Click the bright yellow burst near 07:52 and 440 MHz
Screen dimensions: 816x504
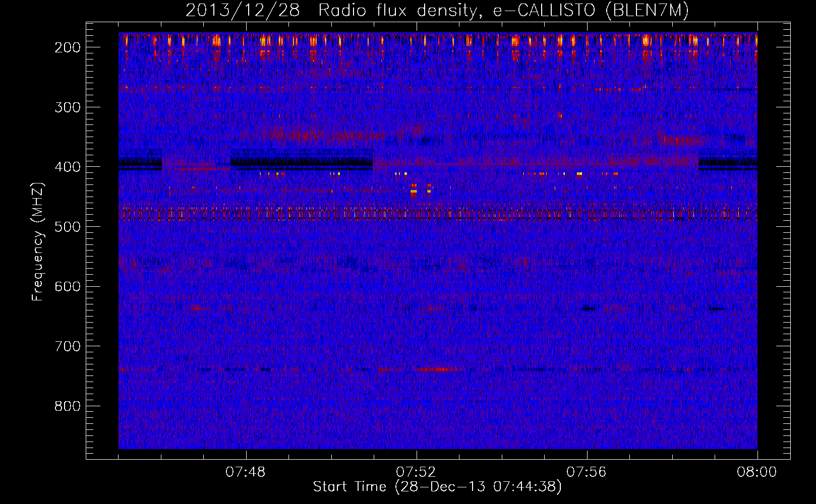point(414,192)
